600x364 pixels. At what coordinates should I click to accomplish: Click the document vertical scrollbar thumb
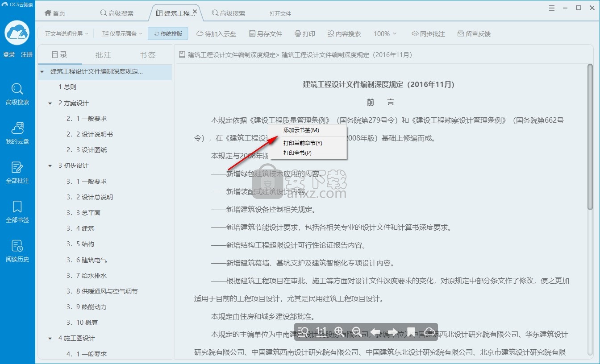tap(590, 136)
